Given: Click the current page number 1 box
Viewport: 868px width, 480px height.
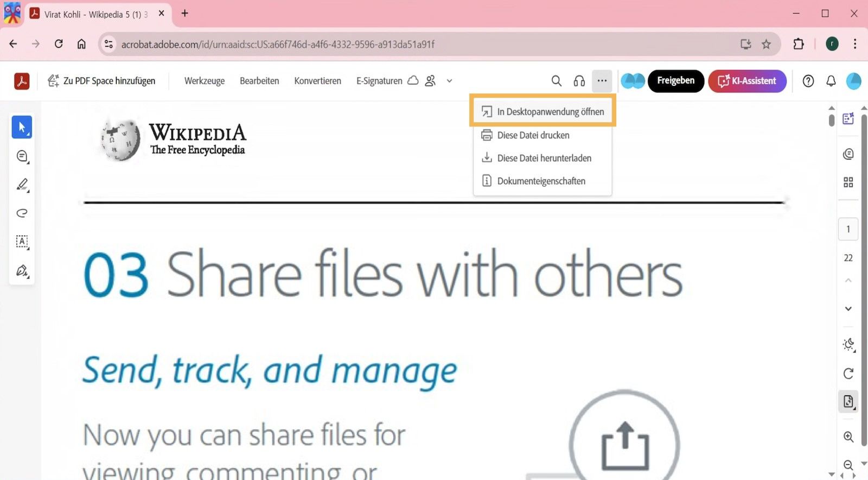Looking at the screenshot, I should point(848,229).
